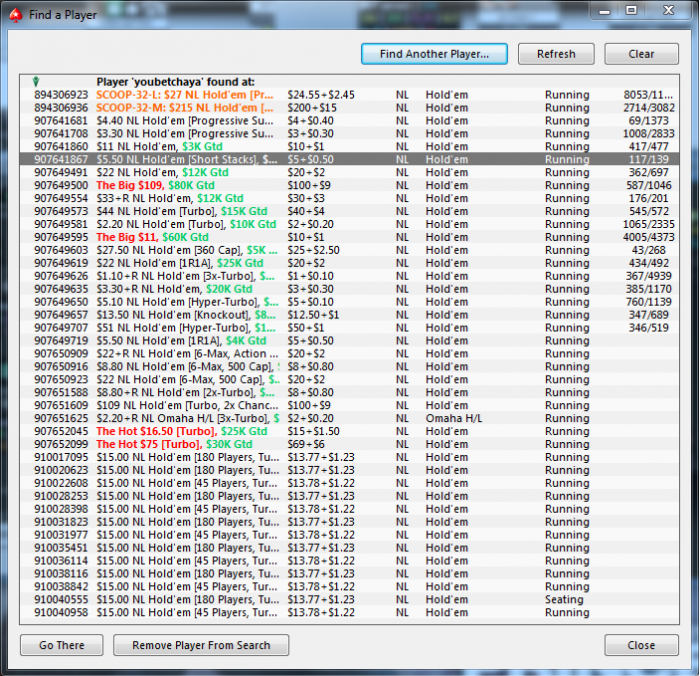
Task: Select the $33+R NL Hold'em $12K Gtd row
Action: pyautogui.click(x=350, y=198)
